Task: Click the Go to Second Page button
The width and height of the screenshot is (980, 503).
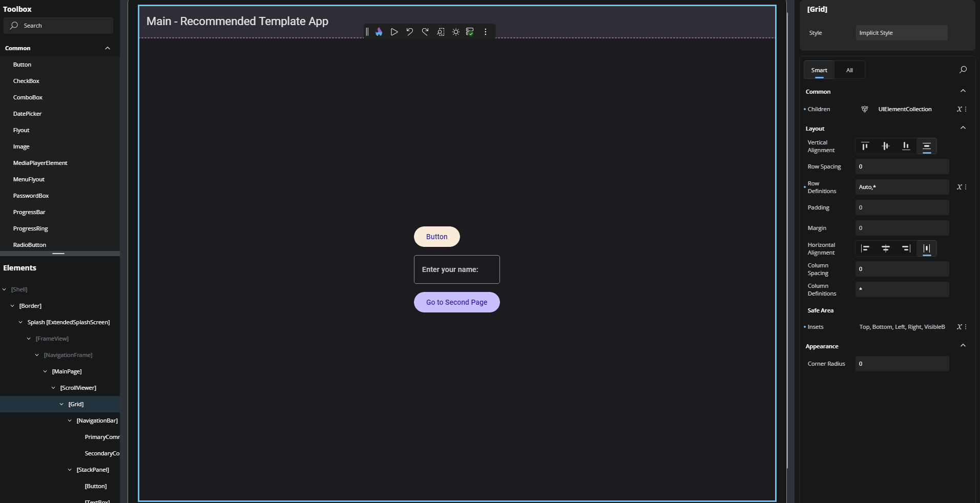Action: click(x=456, y=302)
